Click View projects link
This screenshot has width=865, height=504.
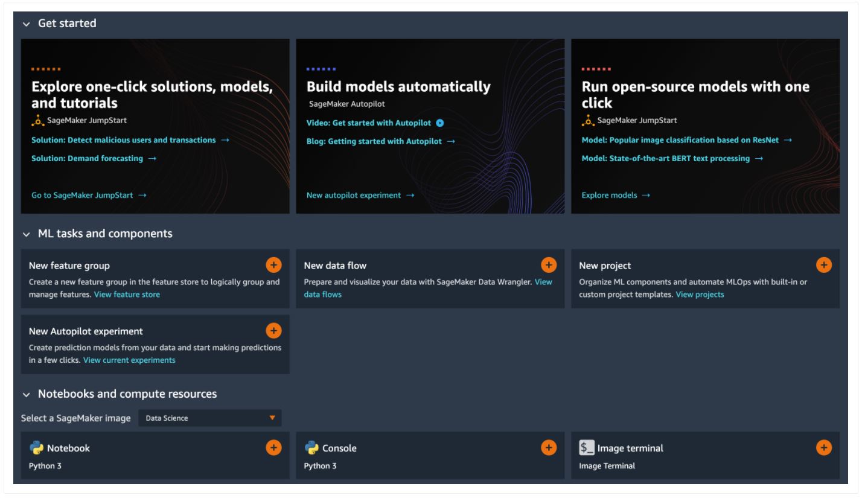coord(700,295)
